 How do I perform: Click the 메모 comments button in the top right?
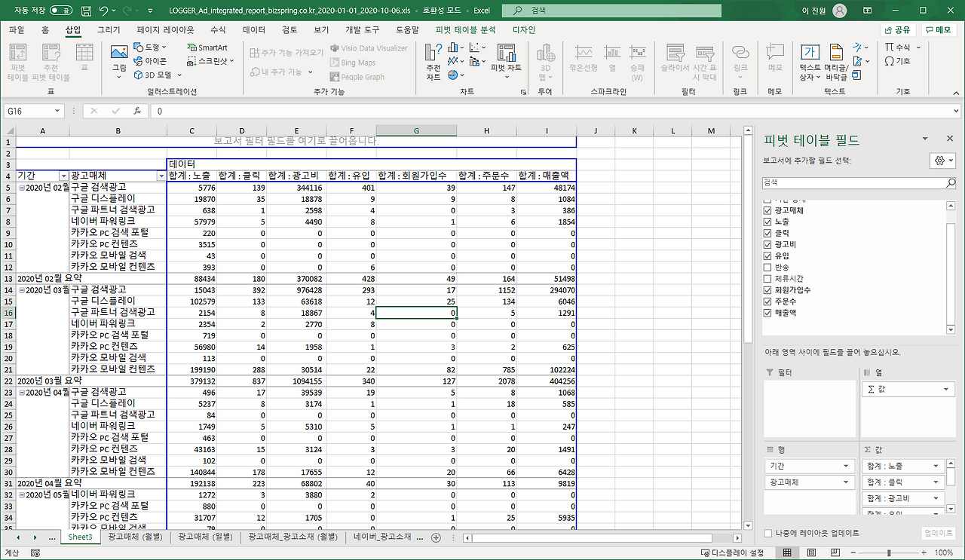[939, 30]
